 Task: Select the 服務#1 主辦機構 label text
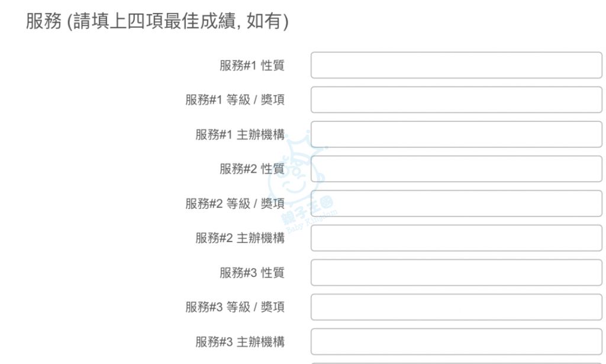[240, 134]
